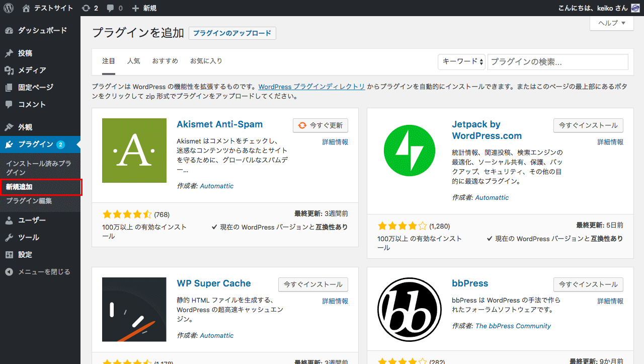This screenshot has height=364, width=644.
Task: Click bbPress plugin icon
Action: 410,310
